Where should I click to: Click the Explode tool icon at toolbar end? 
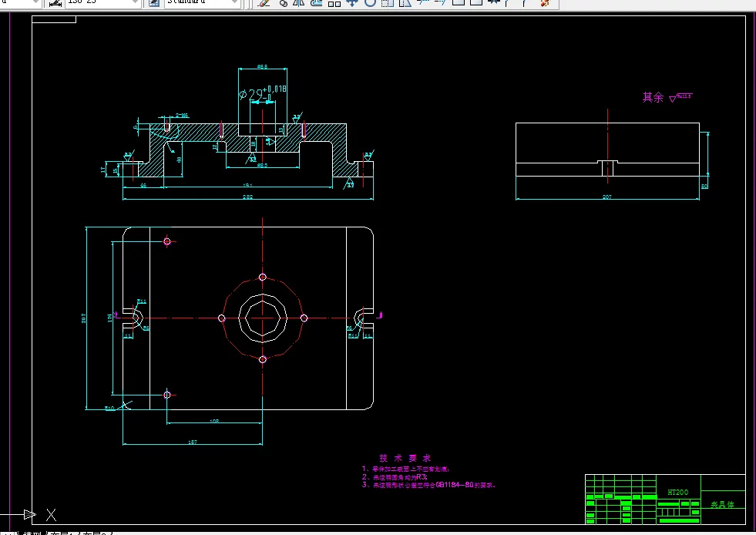[546, 3]
